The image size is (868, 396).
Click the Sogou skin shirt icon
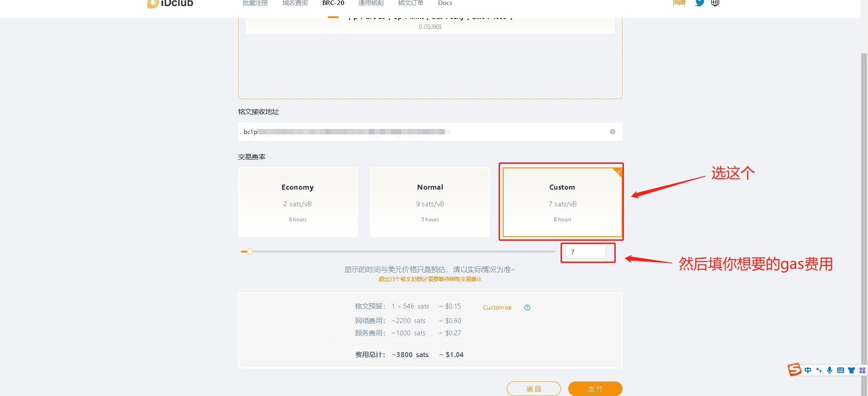(851, 370)
